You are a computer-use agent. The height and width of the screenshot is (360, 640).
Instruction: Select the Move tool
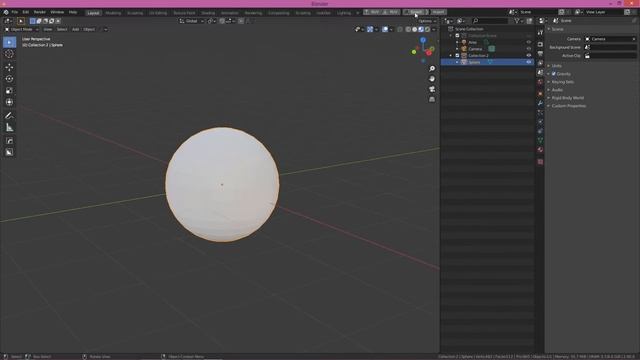pos(9,67)
